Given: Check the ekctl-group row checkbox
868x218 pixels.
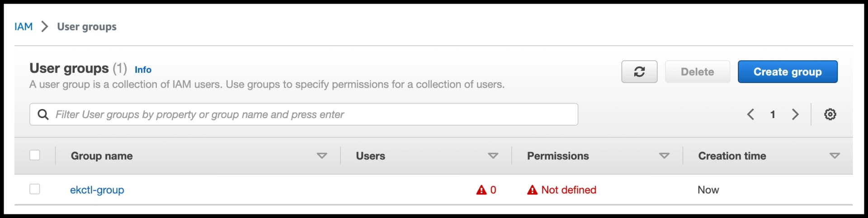Looking at the screenshot, I should click(35, 189).
